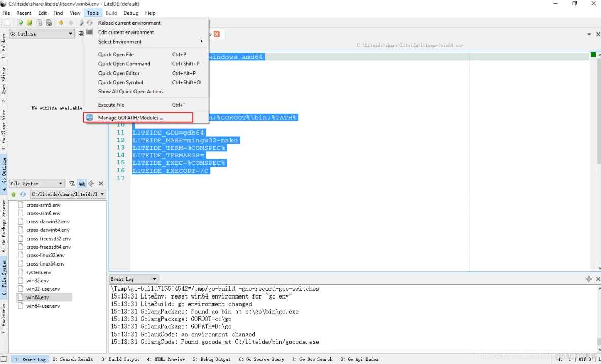Expand the Select Environment submenu
The height and width of the screenshot is (364, 601).
pyautogui.click(x=146, y=42)
